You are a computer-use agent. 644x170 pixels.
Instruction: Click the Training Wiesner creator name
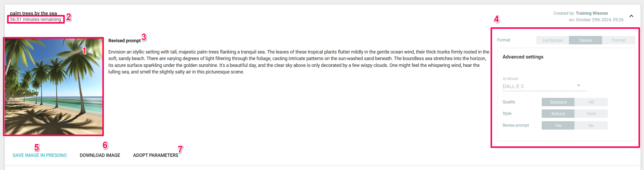point(592,13)
